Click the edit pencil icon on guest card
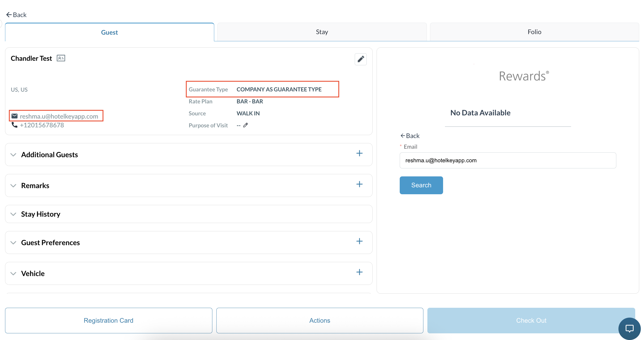644x340 pixels. 361,59
